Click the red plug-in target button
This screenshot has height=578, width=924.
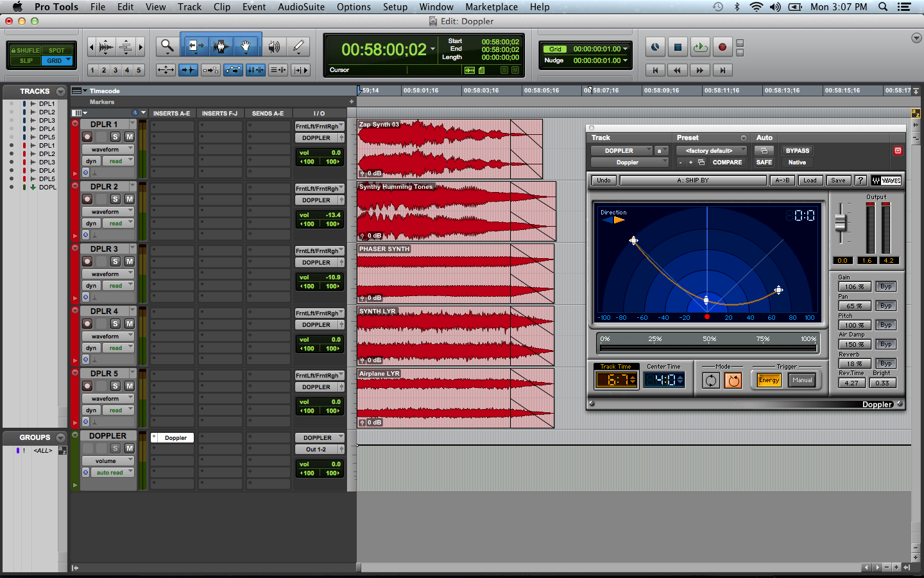(898, 150)
